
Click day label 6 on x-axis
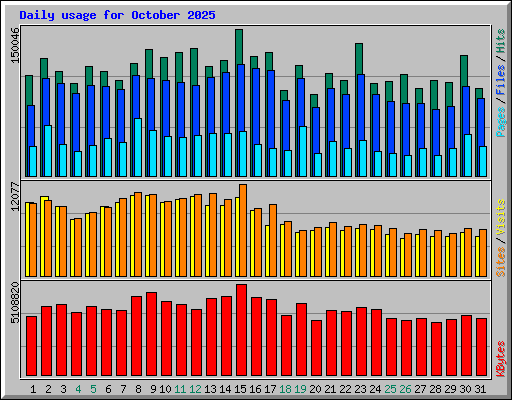click(108, 389)
